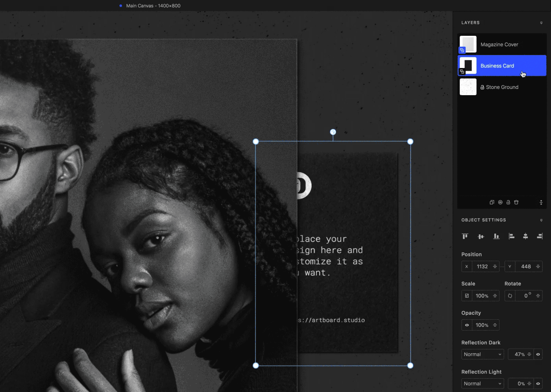
Task: Select the Stone Ground layer
Action: (502, 87)
